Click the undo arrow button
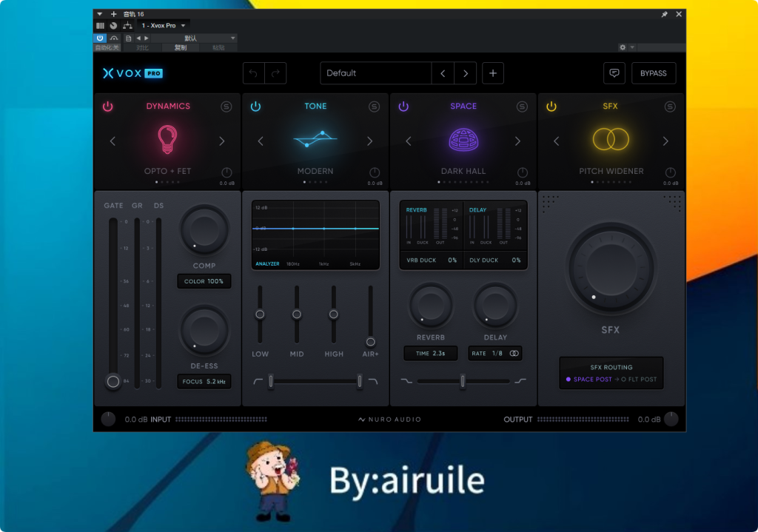 click(x=253, y=73)
